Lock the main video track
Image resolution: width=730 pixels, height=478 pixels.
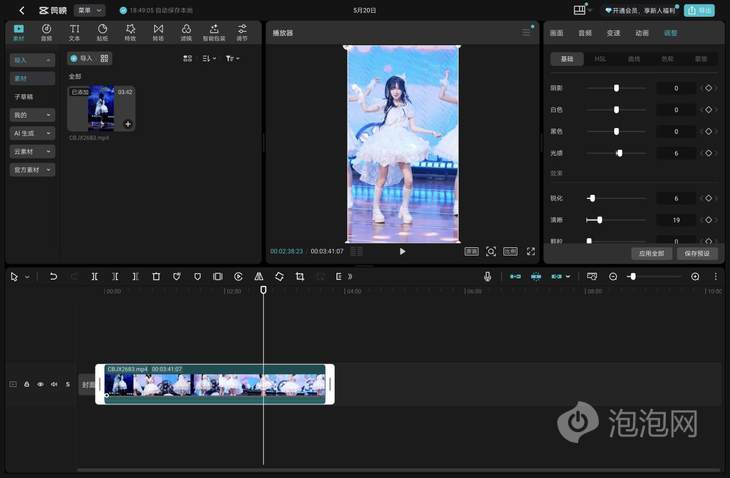(27, 384)
